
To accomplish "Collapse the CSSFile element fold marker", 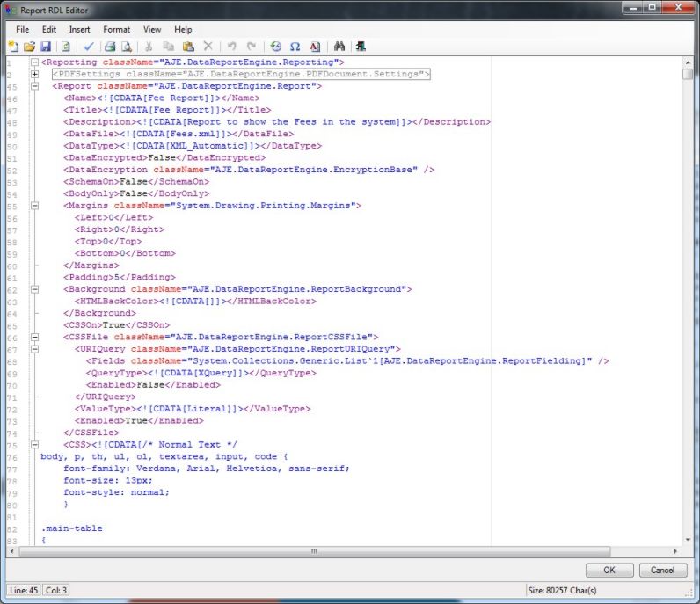I will click(34, 337).
